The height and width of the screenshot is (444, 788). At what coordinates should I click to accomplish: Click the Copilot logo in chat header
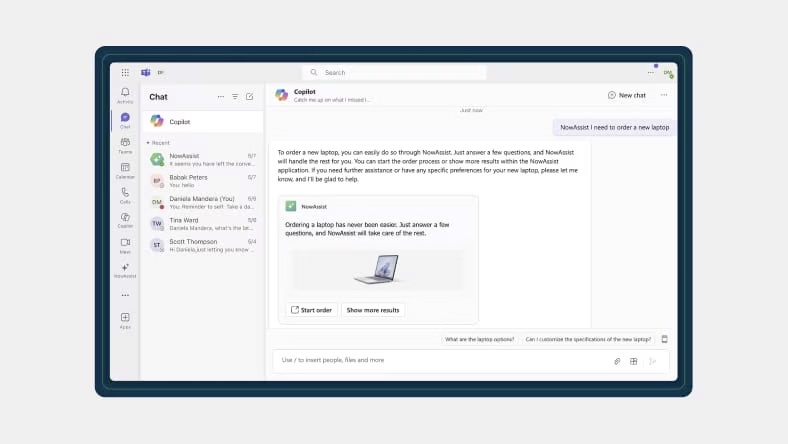point(281,95)
